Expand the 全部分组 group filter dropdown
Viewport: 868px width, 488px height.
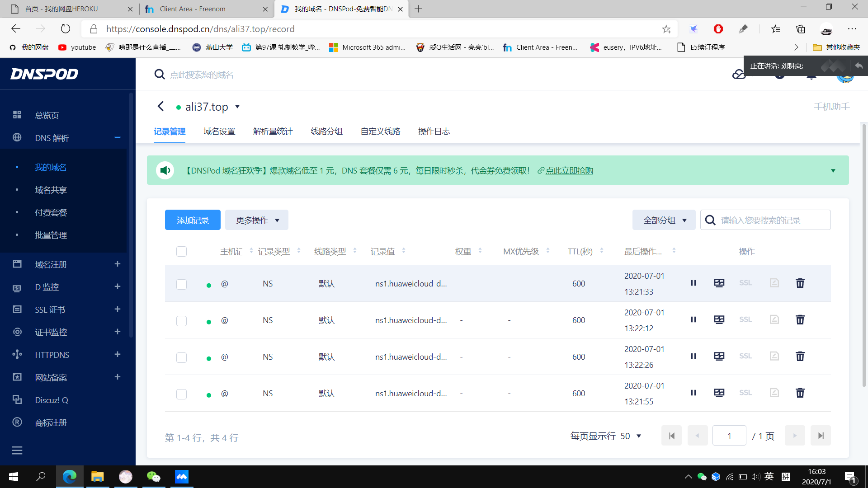coord(664,220)
